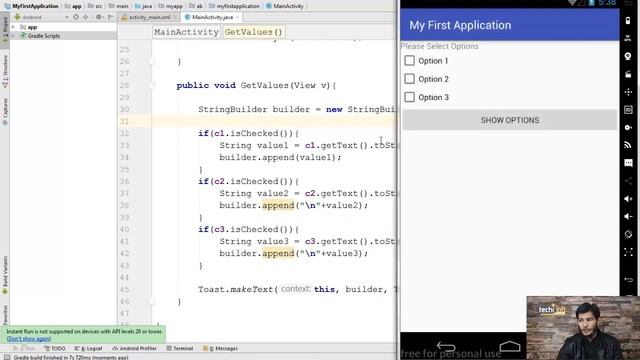Switch to activity_main.xml editor tab

click(x=149, y=17)
